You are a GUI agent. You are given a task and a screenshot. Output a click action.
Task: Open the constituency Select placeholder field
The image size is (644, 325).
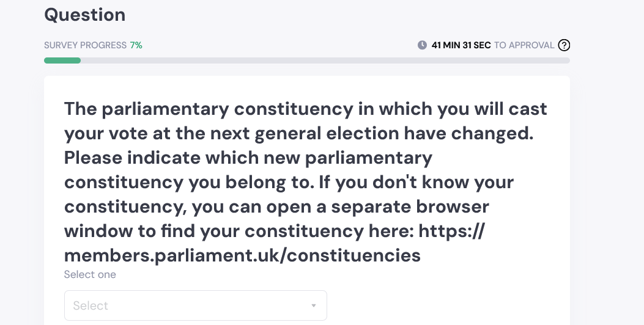coord(196,305)
